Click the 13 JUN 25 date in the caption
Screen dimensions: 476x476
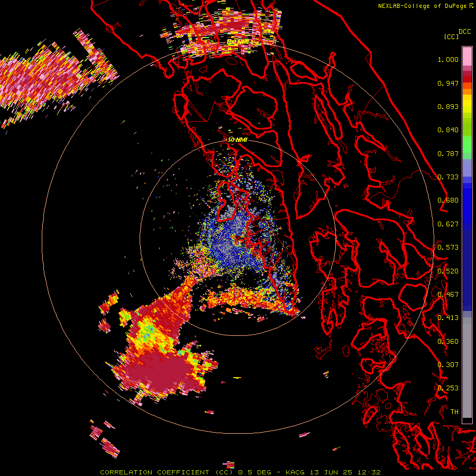pos(331,472)
